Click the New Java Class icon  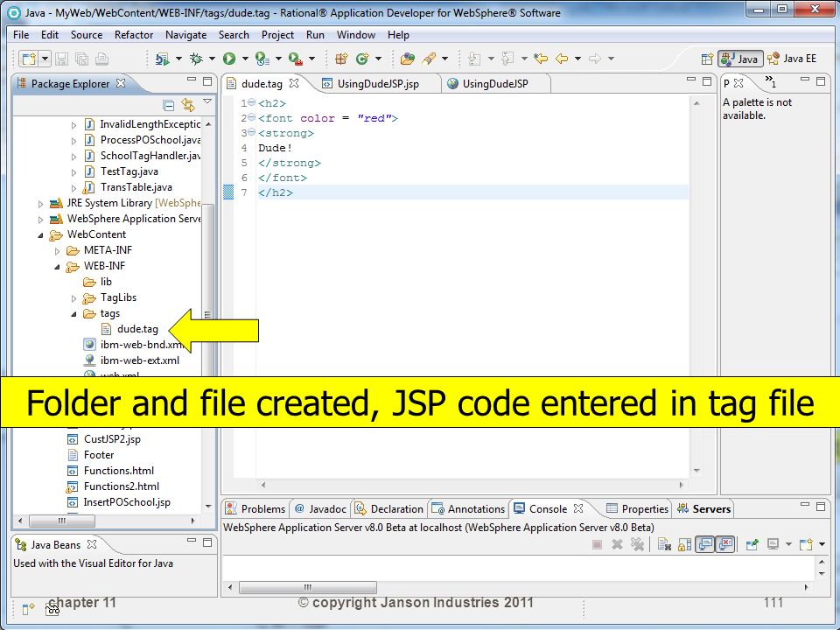[362, 59]
